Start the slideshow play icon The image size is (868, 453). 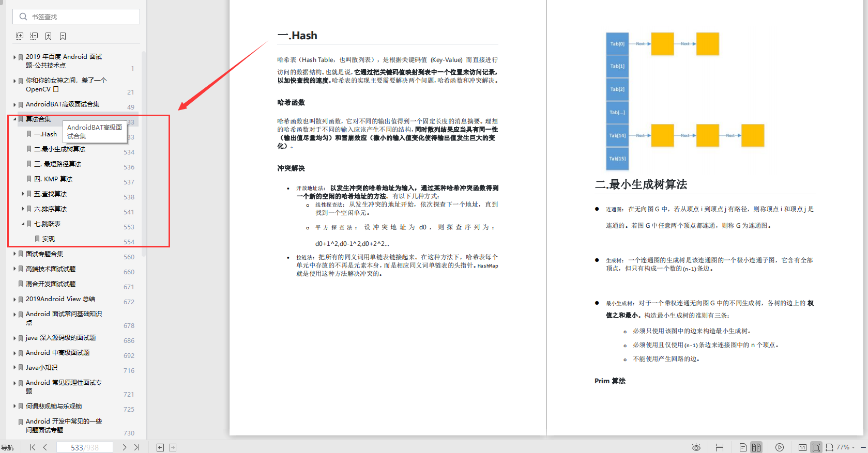click(780, 447)
